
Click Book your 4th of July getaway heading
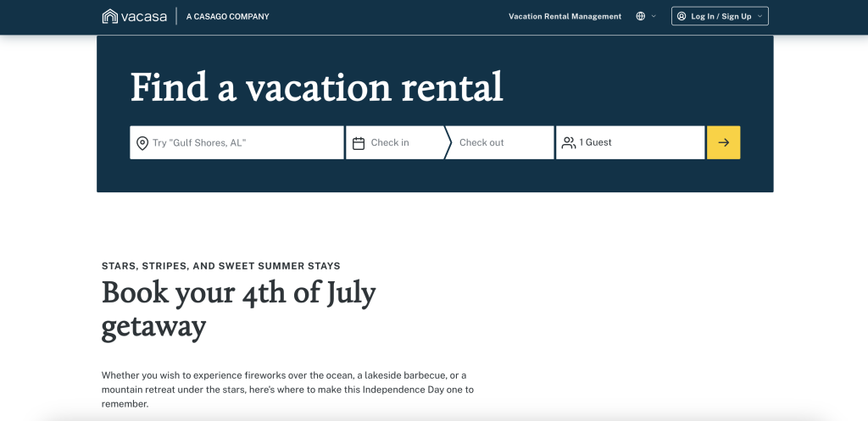(x=238, y=309)
